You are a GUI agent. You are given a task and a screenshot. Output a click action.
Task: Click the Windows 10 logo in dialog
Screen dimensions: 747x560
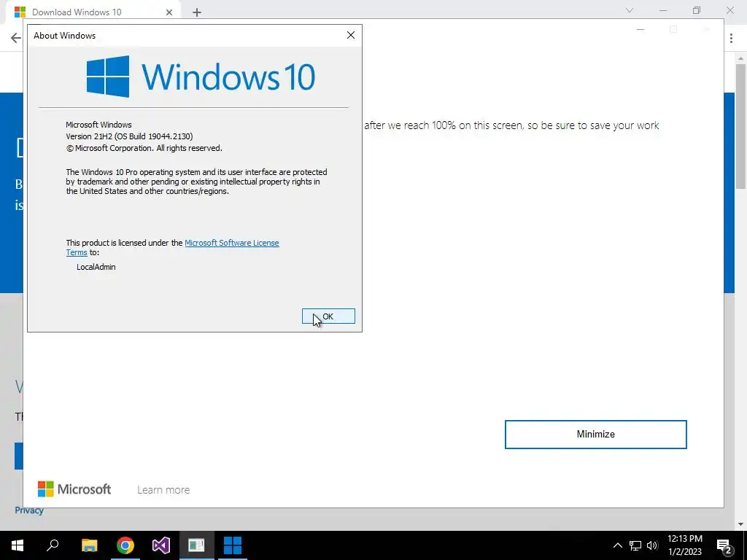point(201,76)
